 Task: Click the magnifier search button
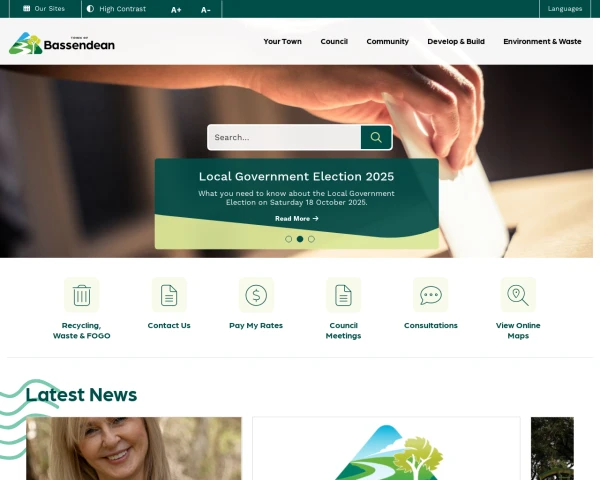pyautogui.click(x=376, y=137)
